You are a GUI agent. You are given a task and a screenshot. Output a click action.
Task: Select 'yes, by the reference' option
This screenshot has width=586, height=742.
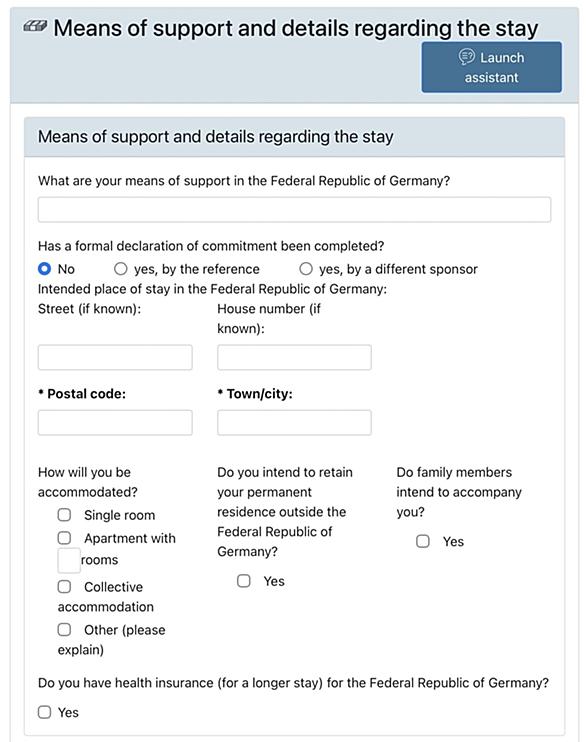pos(121,269)
